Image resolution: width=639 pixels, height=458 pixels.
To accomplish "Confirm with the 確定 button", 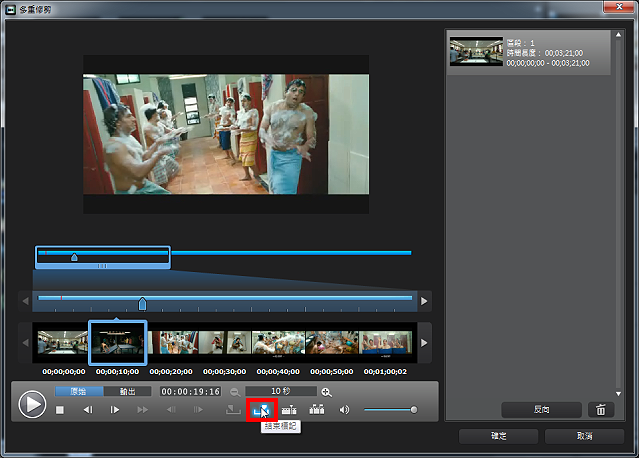I will tap(498, 436).
